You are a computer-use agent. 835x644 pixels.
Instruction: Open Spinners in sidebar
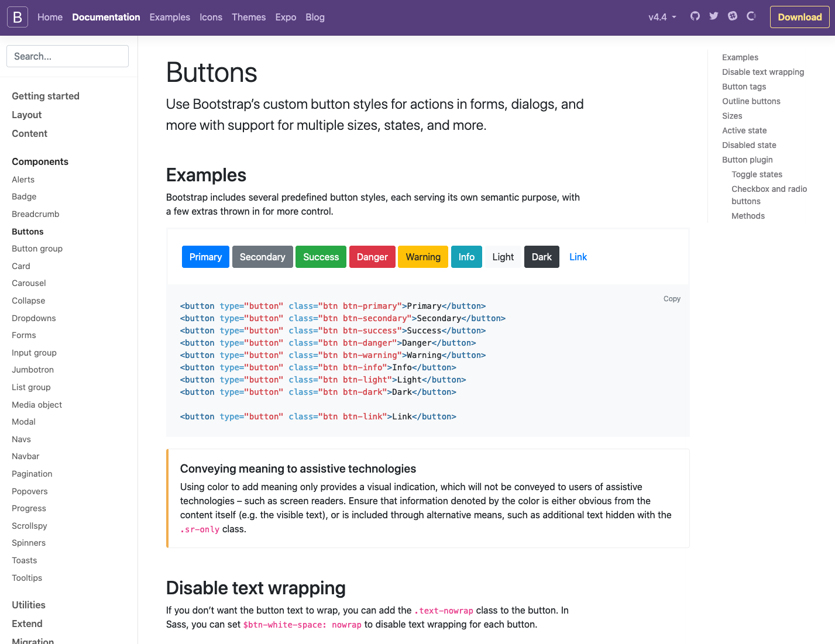(29, 543)
